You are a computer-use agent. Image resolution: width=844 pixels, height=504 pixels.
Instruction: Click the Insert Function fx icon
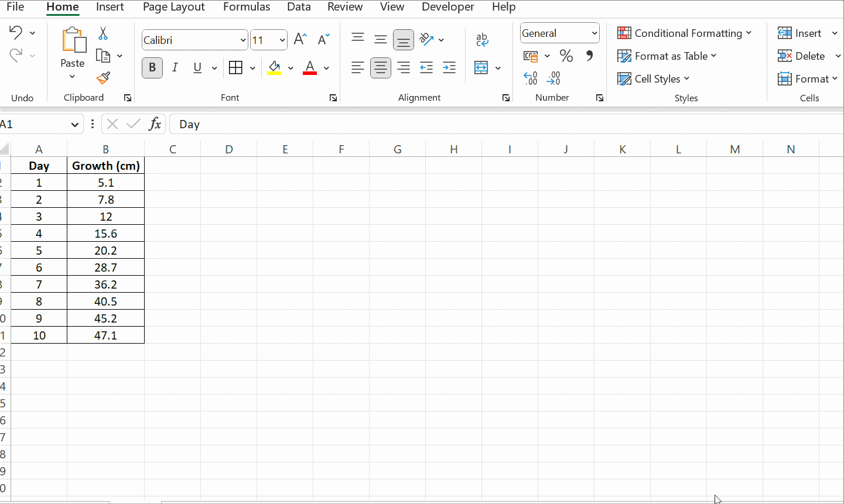pos(155,124)
